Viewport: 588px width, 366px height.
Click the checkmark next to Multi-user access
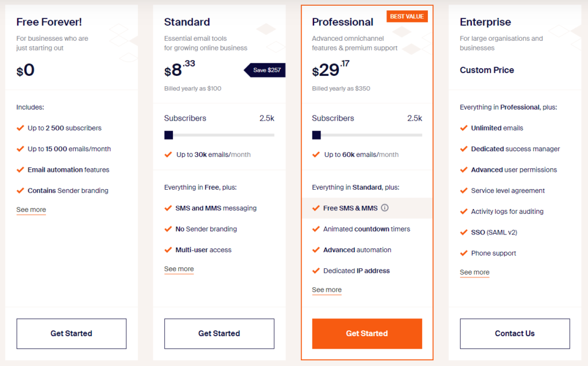[168, 249]
